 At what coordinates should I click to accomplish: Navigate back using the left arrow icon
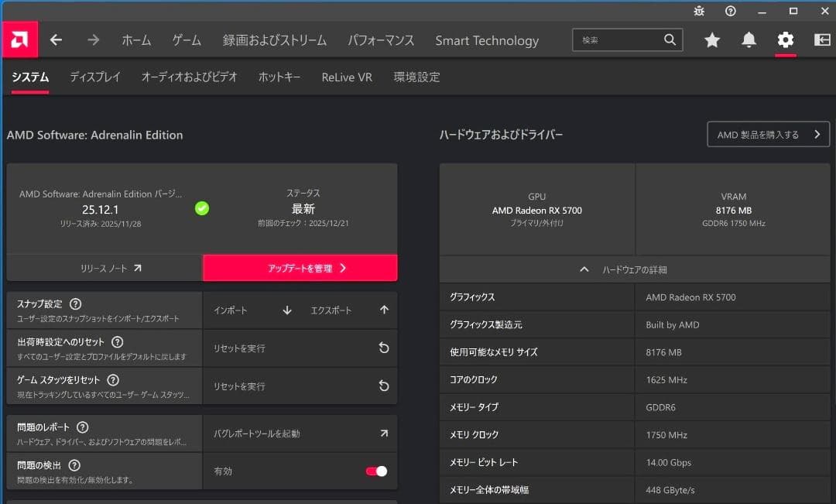56,39
